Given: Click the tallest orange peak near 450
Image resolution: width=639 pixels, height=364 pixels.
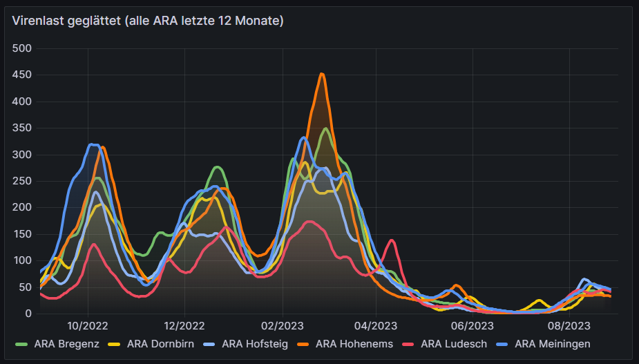Looking at the screenshot, I should (321, 74).
